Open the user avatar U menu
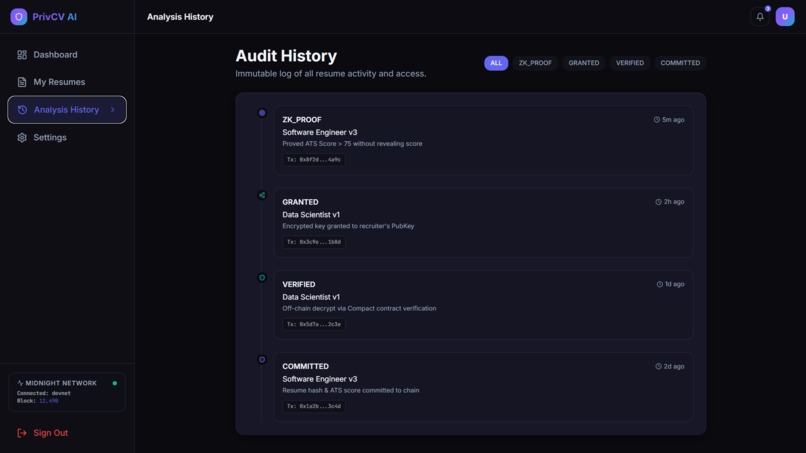806x453 pixels. [785, 16]
